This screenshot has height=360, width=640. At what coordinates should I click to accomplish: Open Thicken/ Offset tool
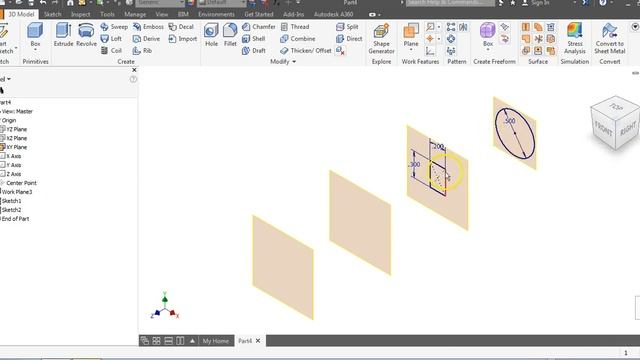coord(306,51)
